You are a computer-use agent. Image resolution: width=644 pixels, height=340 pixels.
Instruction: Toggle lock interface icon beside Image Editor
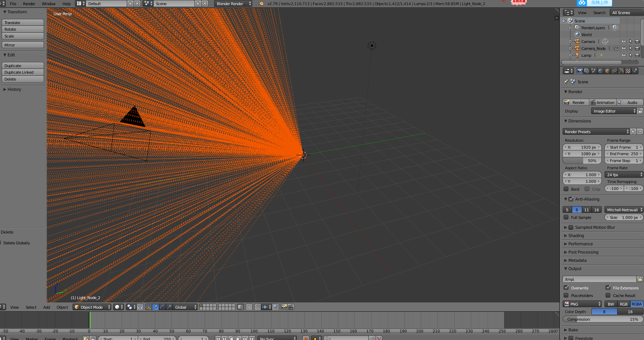click(x=640, y=111)
